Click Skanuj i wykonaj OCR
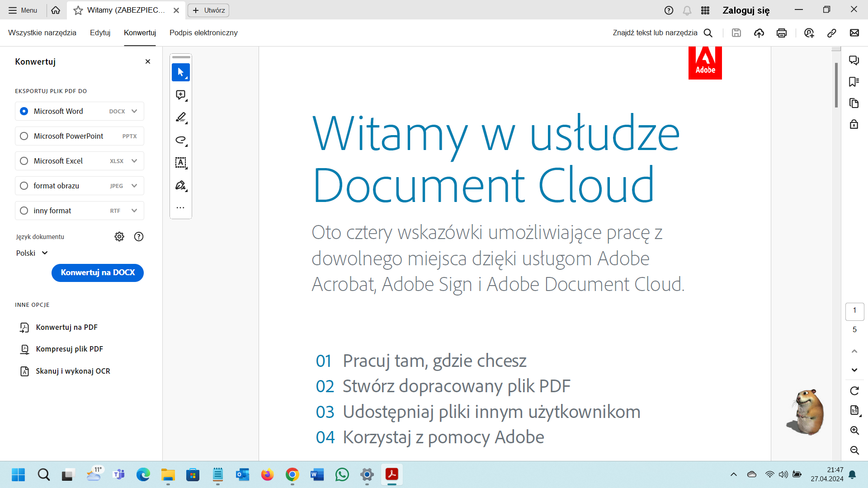This screenshot has width=868, height=488. [x=65, y=371]
